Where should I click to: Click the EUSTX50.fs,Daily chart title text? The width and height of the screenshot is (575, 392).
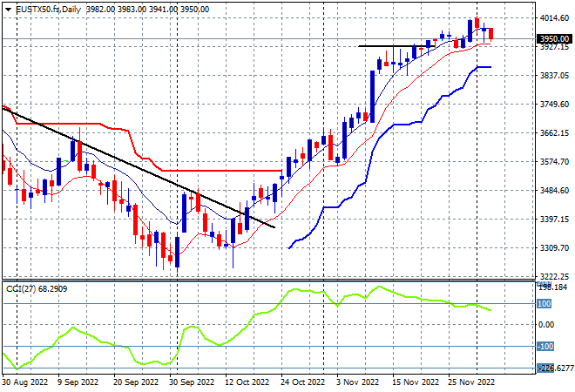pos(49,10)
